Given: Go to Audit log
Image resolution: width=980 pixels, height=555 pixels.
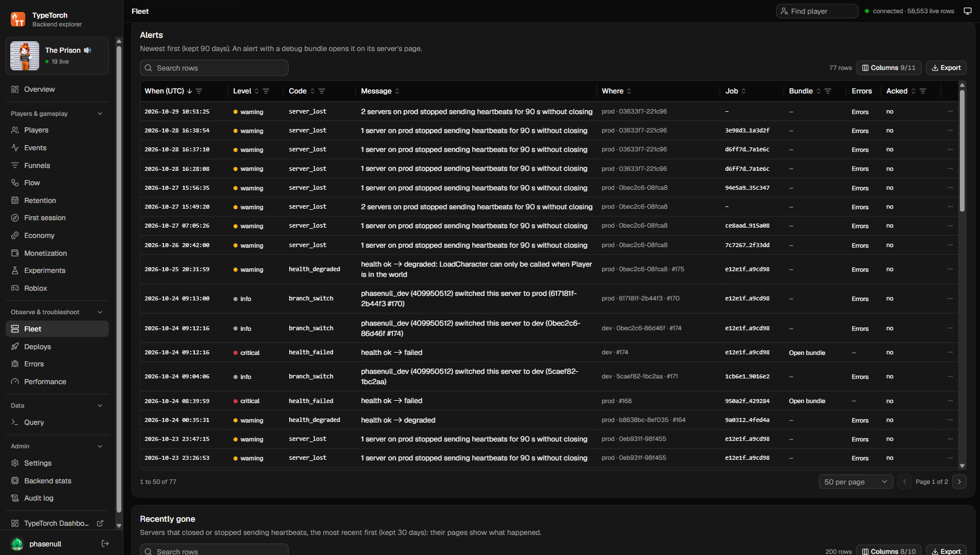Looking at the screenshot, I should pos(57,498).
